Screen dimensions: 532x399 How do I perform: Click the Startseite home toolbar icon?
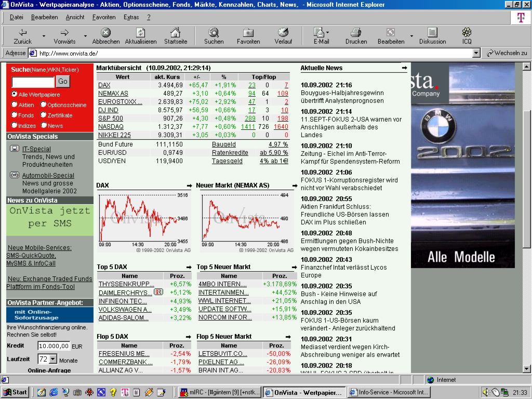click(x=176, y=35)
